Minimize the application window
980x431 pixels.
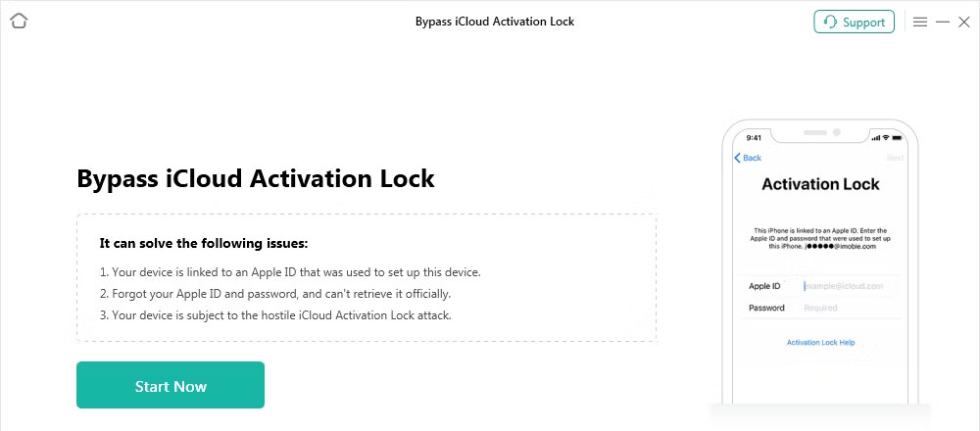pos(943,22)
